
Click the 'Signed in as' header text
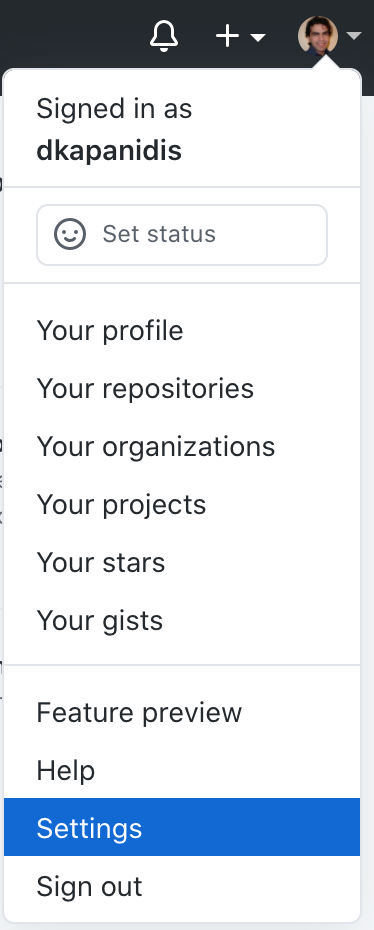(x=114, y=109)
